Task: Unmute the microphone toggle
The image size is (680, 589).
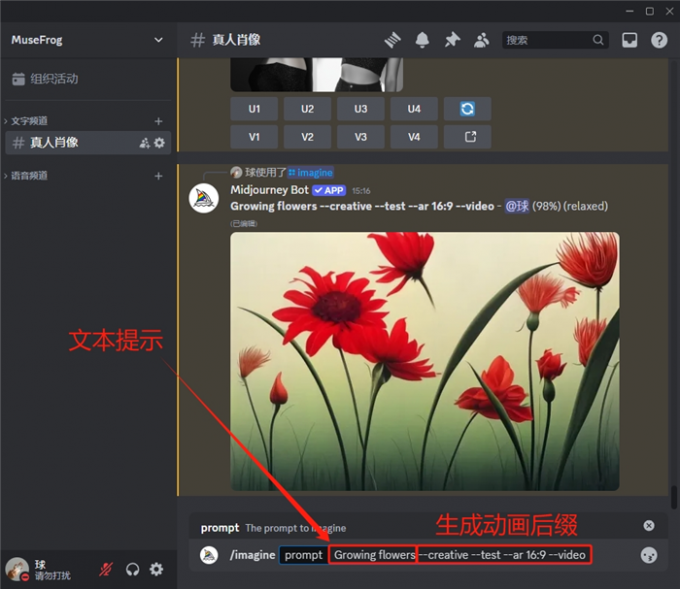Action: 106,569
